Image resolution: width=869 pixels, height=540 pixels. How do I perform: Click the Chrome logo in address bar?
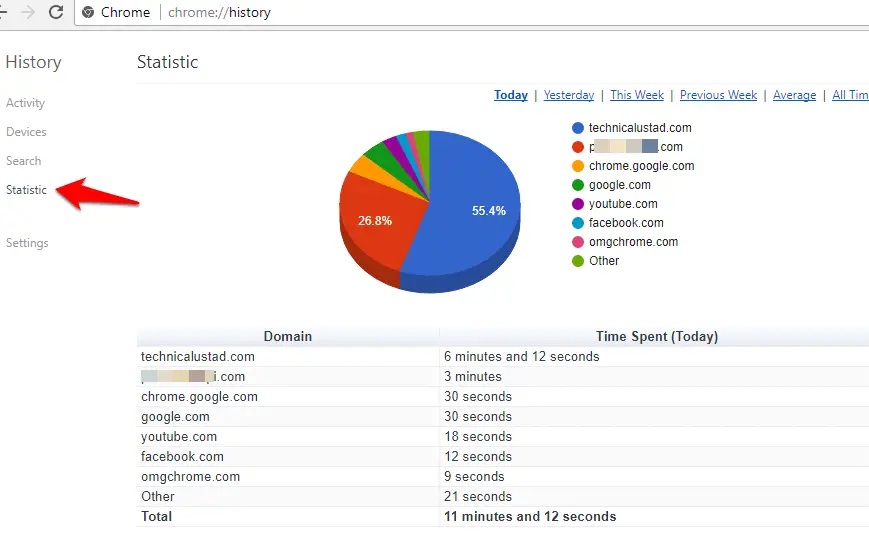pyautogui.click(x=88, y=12)
